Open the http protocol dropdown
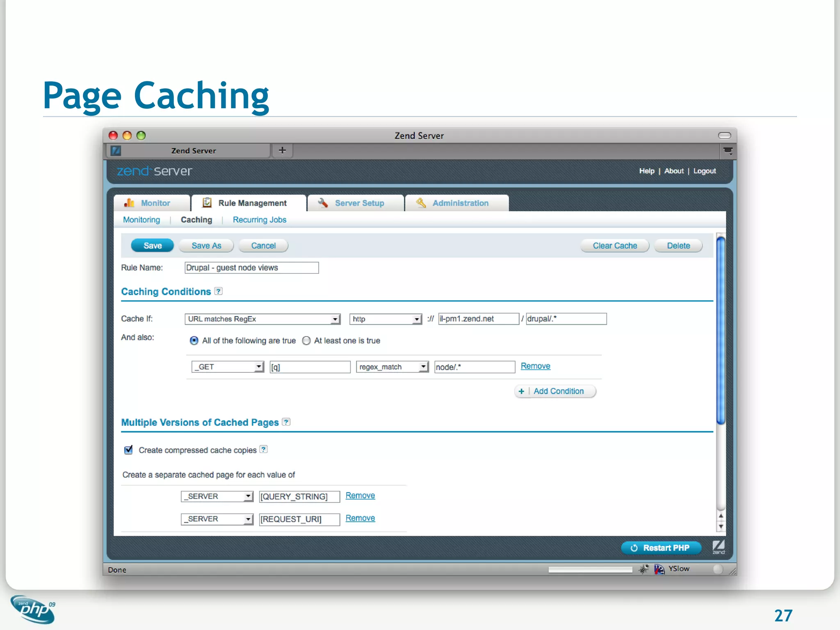Image resolution: width=840 pixels, height=630 pixels. 386,319
